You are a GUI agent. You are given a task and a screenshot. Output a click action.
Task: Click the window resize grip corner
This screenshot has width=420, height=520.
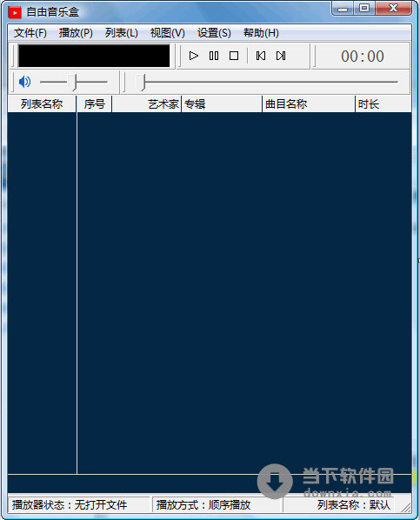click(x=406, y=507)
